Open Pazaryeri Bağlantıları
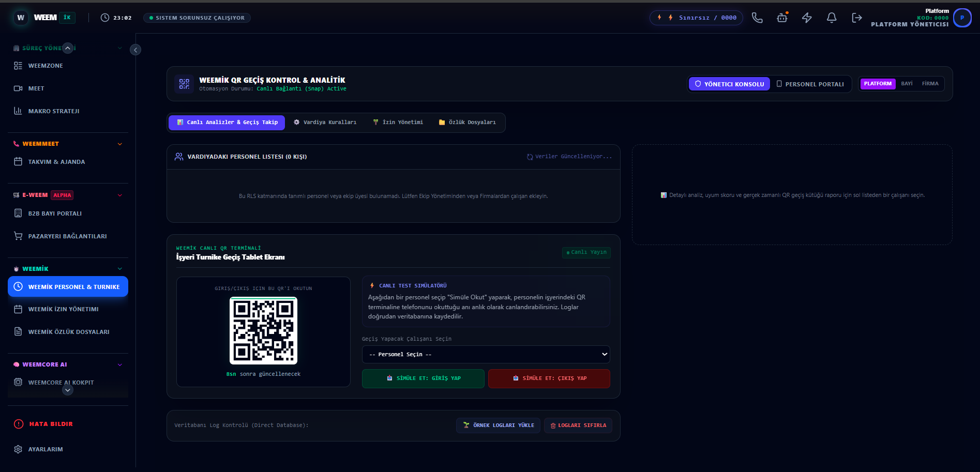Screen dimensions: 980x472 pos(68,236)
